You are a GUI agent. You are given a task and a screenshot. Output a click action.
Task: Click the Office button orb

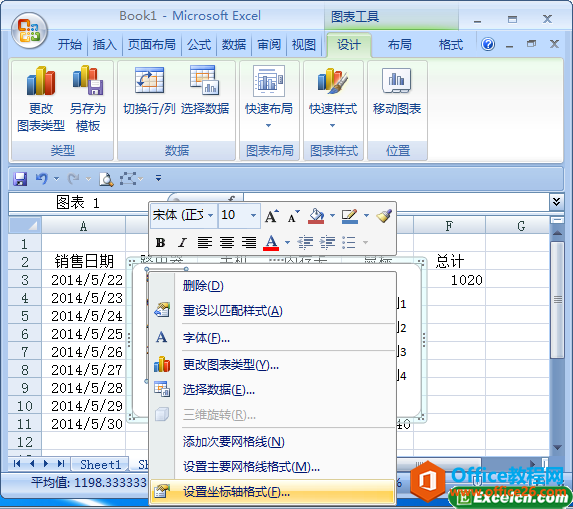(29, 31)
